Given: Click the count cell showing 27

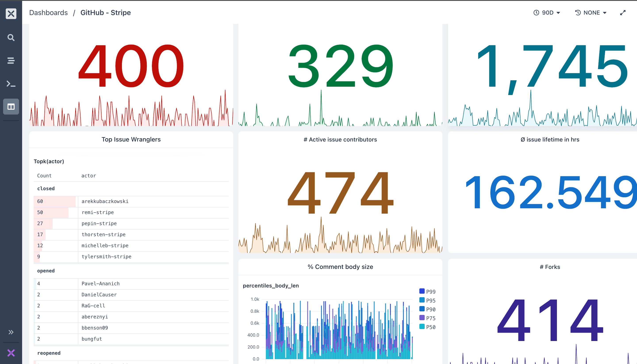Looking at the screenshot, I should (56, 224).
